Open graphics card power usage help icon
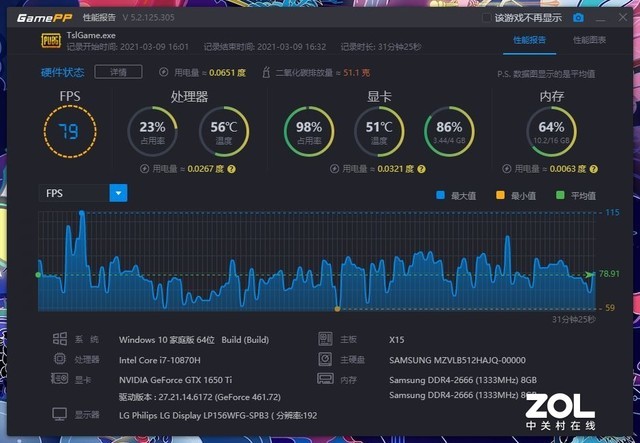Viewport: 640px width, 443px height. click(421, 169)
